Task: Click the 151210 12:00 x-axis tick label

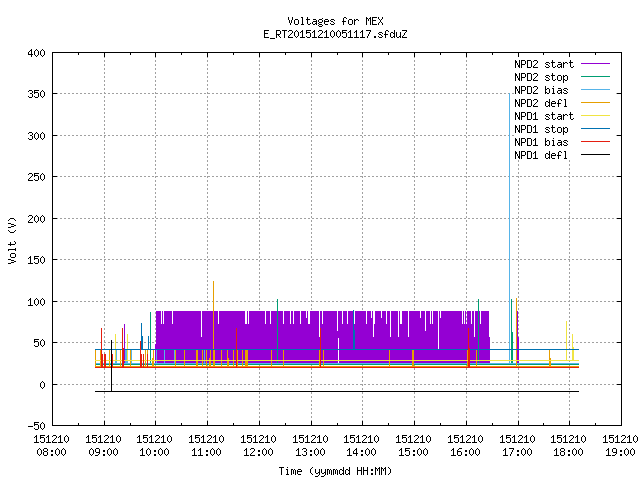Action: 258,445
